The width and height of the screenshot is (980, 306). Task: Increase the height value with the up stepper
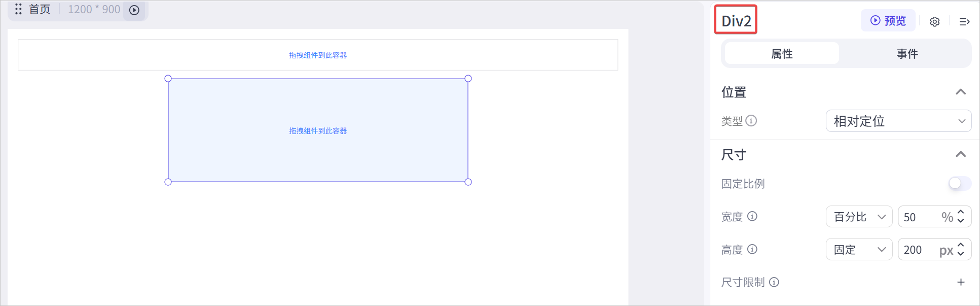(x=961, y=245)
